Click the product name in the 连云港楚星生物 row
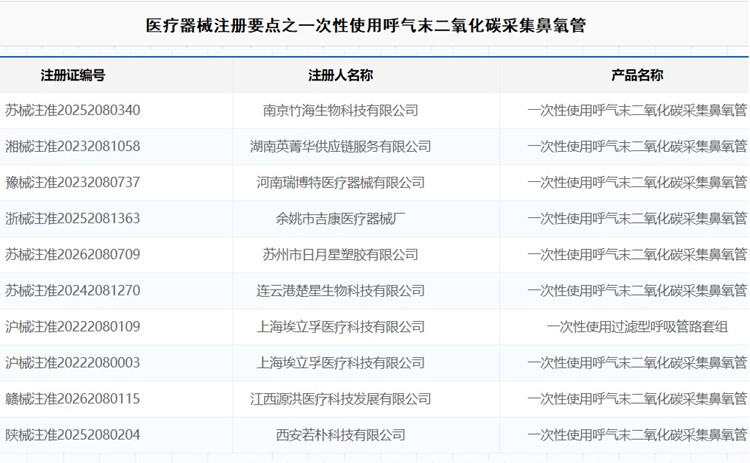750x463 pixels. coord(637,290)
